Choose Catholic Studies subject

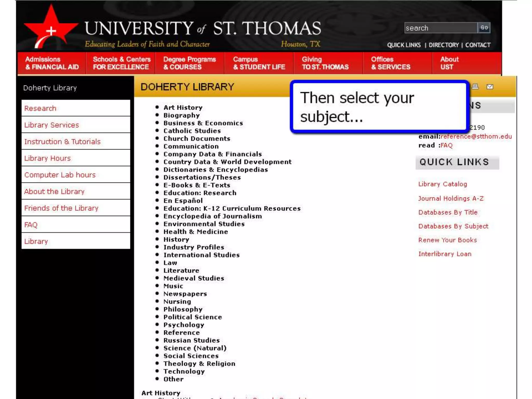tap(192, 131)
